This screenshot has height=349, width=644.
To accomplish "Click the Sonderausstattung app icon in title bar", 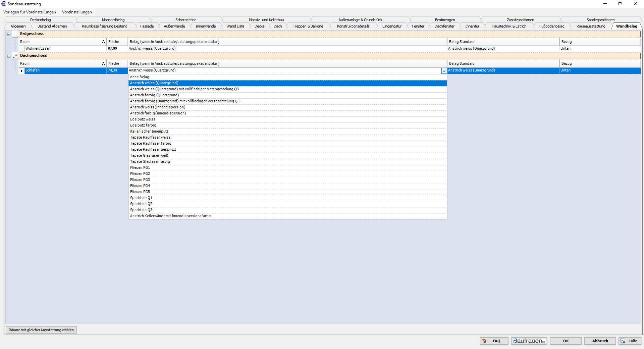I will (4, 4).
